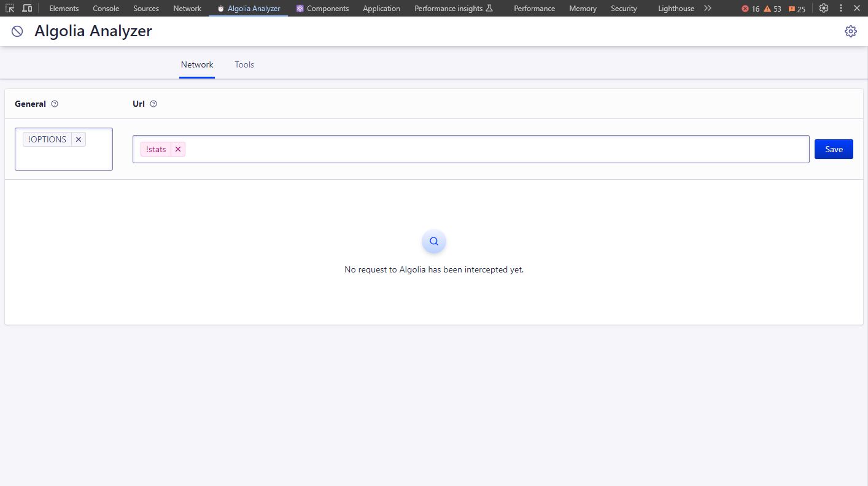Expand more DevTools tabs chevron
Image resolution: width=868 pixels, height=486 pixels.
(x=708, y=8)
